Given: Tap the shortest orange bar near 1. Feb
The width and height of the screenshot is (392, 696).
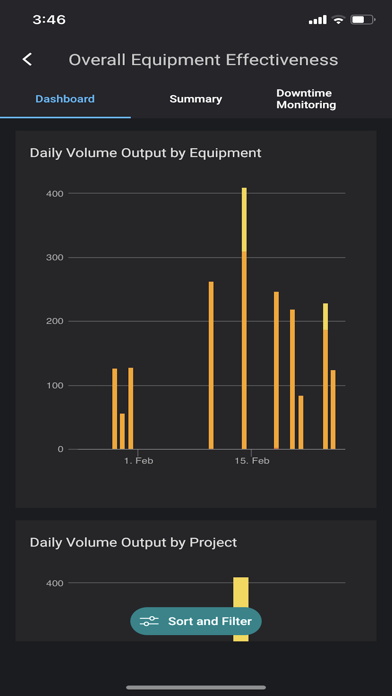Looking at the screenshot, I should [122, 431].
